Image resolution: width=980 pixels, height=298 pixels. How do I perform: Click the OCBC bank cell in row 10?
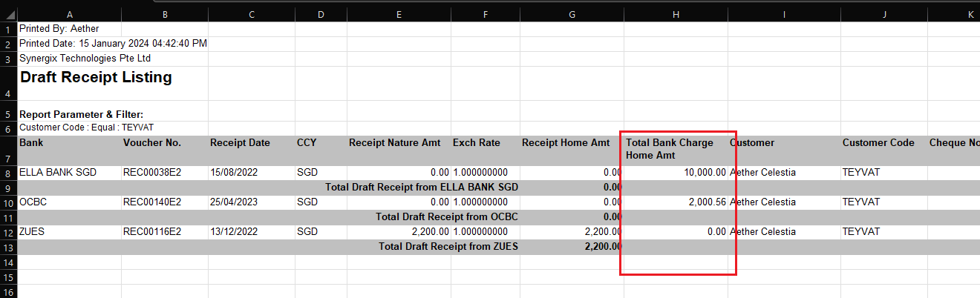tap(33, 202)
